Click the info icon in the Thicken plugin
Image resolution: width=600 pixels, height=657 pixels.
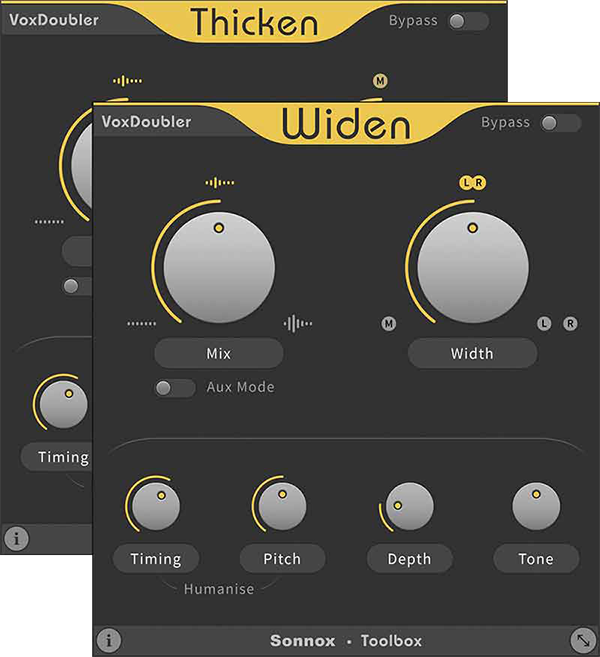pyautogui.click(x=16, y=538)
